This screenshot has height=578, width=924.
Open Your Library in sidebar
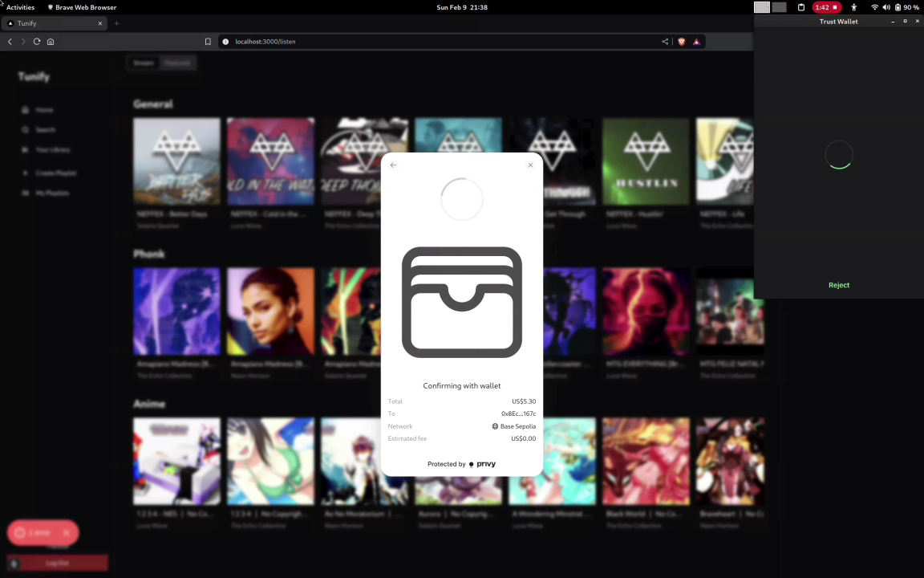coord(46,150)
